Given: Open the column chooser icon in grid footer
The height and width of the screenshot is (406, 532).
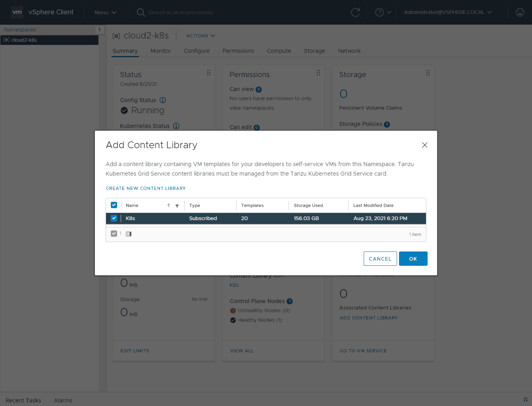Looking at the screenshot, I should (129, 234).
